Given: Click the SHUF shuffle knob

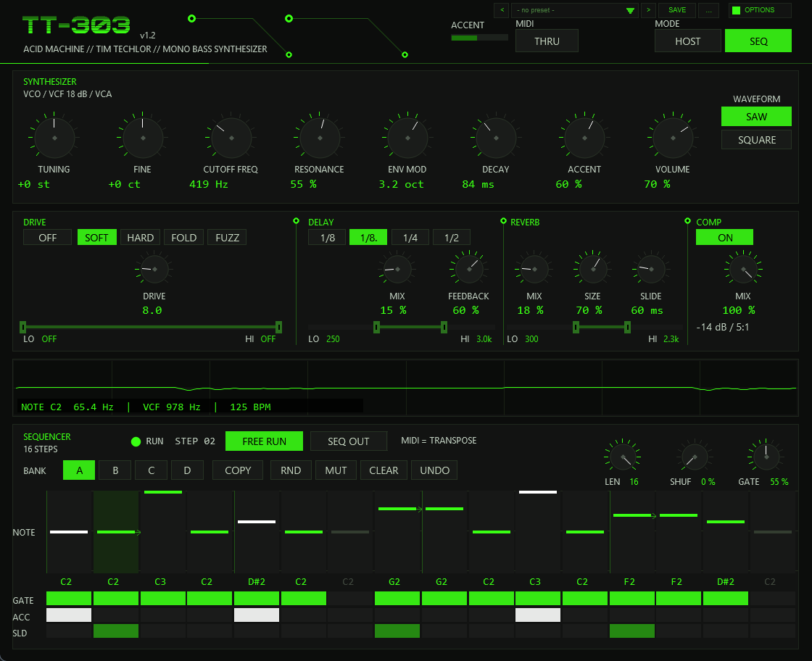Looking at the screenshot, I should (695, 457).
